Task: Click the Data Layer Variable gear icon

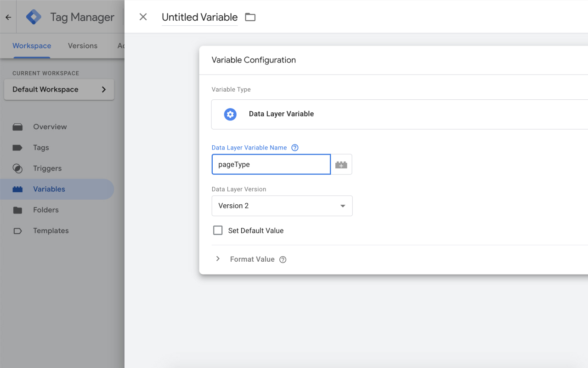Action: pyautogui.click(x=230, y=114)
